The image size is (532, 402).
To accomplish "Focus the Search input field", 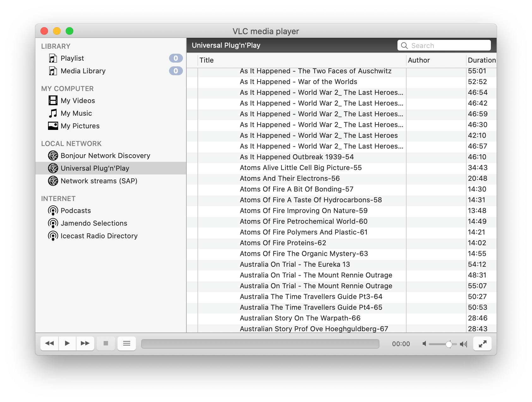I will 444,46.
